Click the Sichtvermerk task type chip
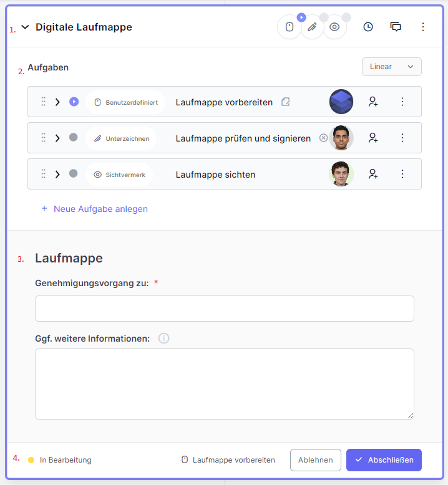This screenshot has height=485, width=448. (x=120, y=175)
